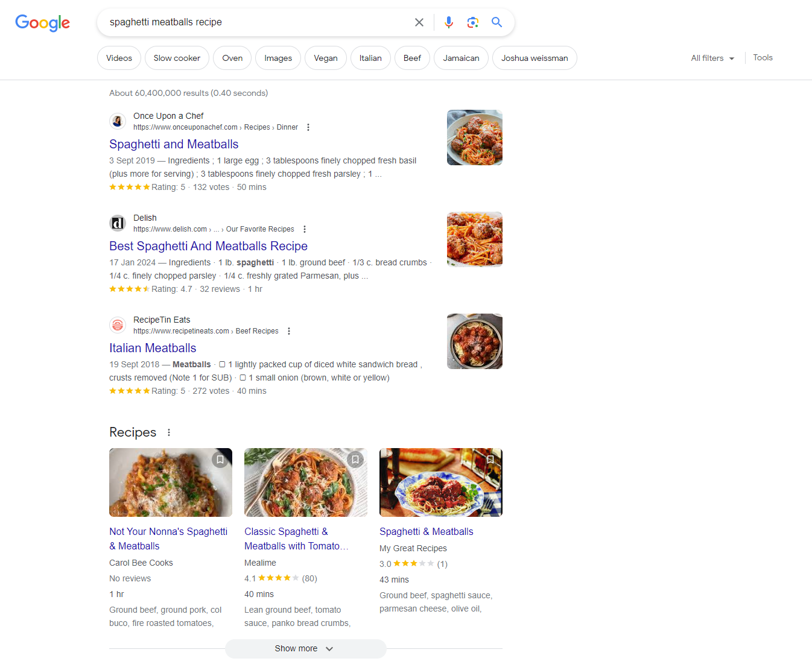Open three-dot menu beside Recipes heading

[169, 432]
